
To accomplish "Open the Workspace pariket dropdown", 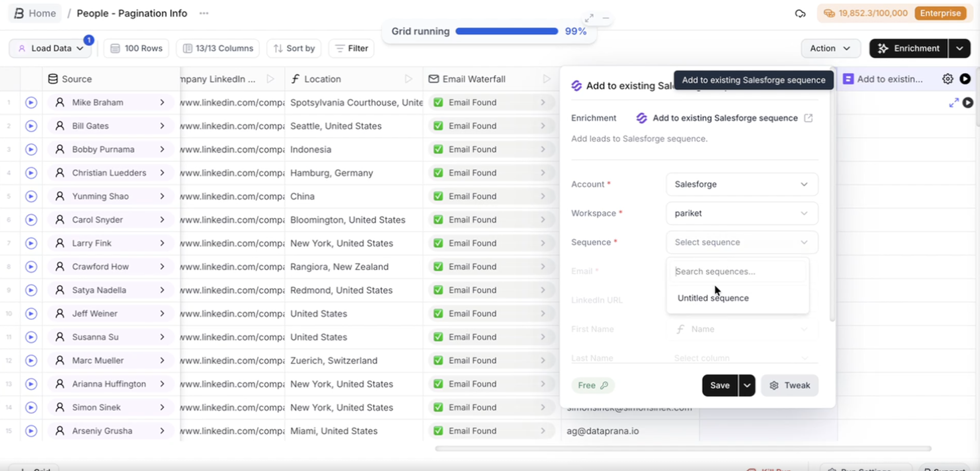I will 742,213.
